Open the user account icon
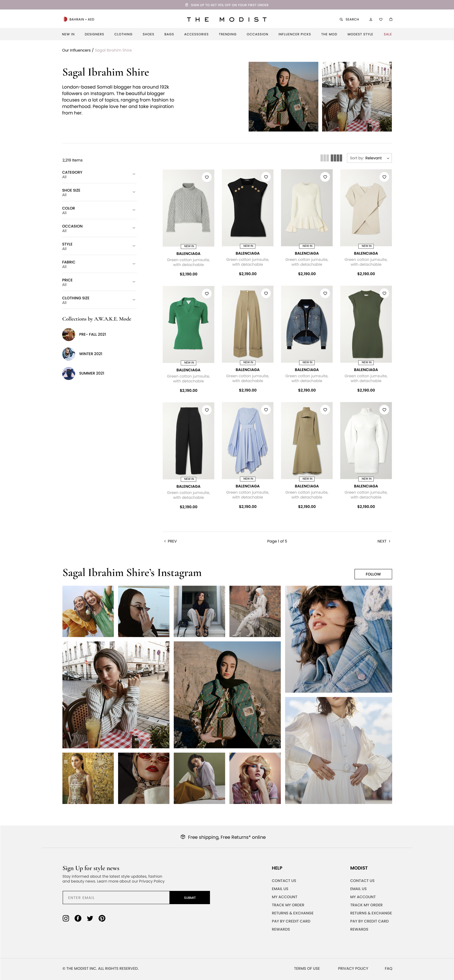The height and width of the screenshot is (980, 454). click(x=371, y=19)
